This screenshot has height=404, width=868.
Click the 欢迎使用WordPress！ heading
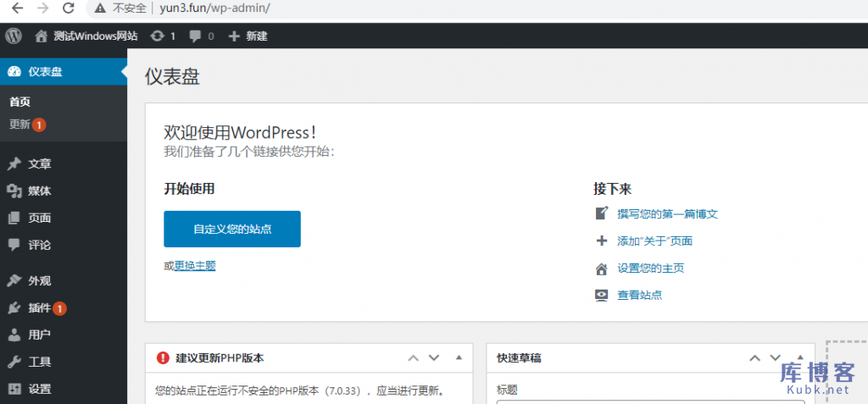(x=241, y=133)
